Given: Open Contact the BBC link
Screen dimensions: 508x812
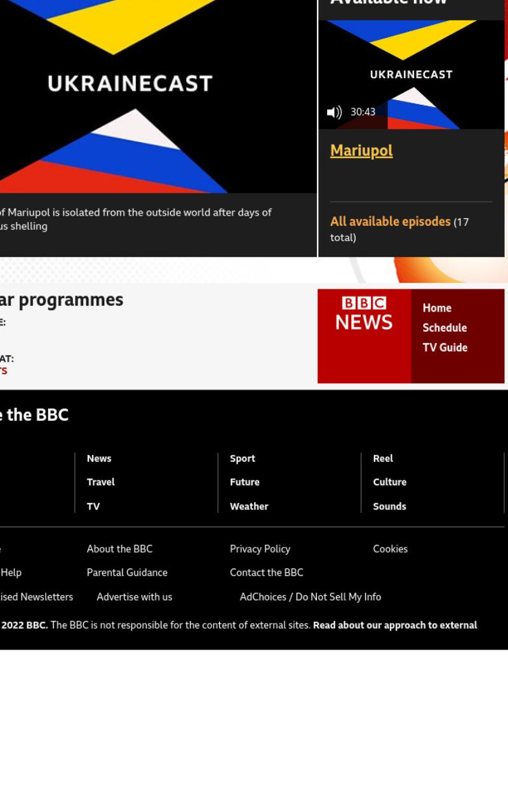Looking at the screenshot, I should tap(267, 572).
